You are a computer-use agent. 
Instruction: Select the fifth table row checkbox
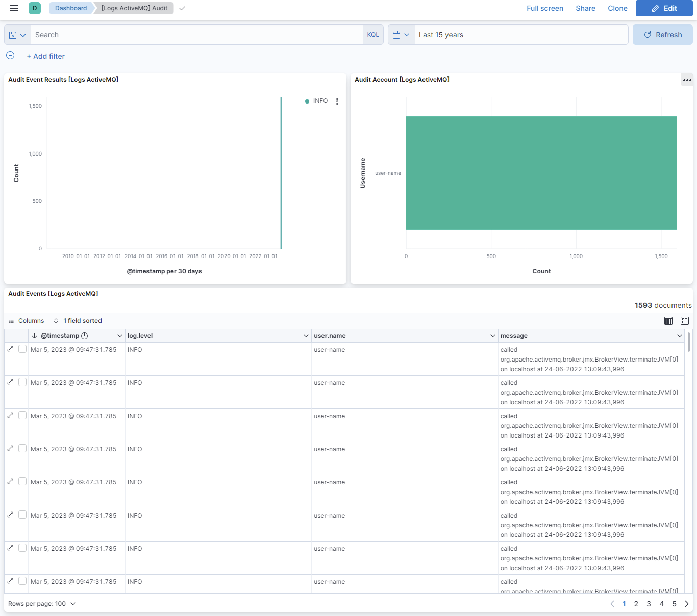(22, 481)
